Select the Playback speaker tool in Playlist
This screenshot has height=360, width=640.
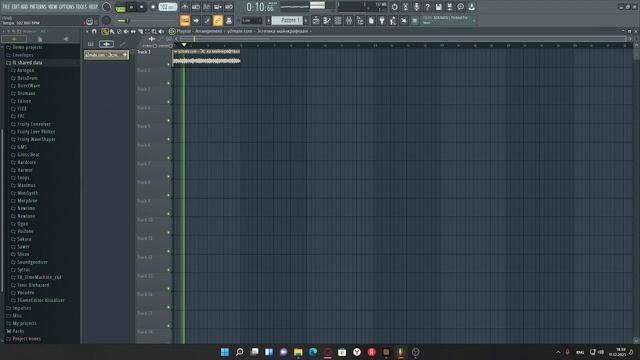[x=161, y=31]
